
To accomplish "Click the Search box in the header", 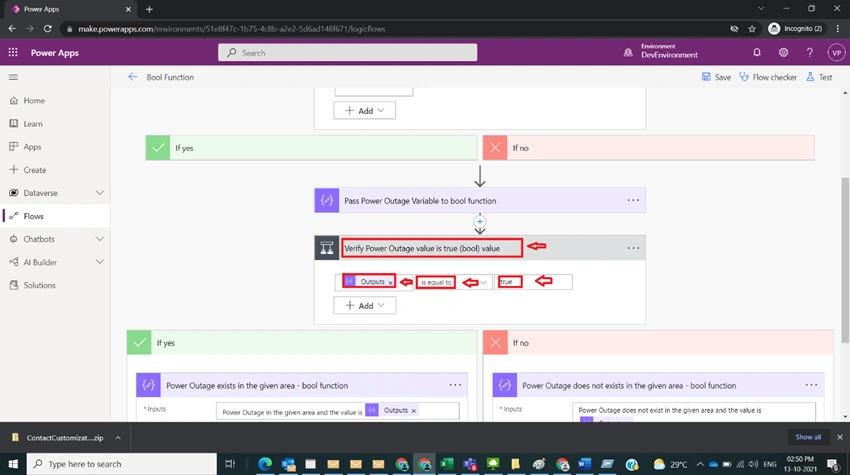I will 347,53.
